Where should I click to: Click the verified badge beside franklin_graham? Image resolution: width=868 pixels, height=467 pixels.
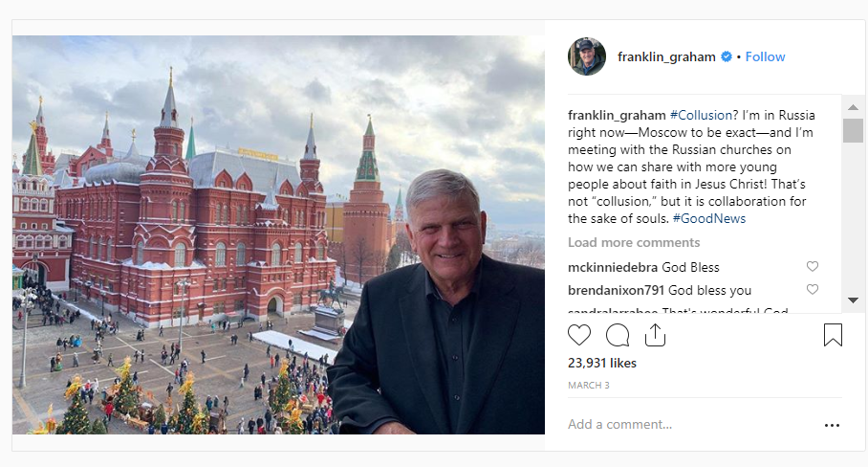click(x=727, y=56)
